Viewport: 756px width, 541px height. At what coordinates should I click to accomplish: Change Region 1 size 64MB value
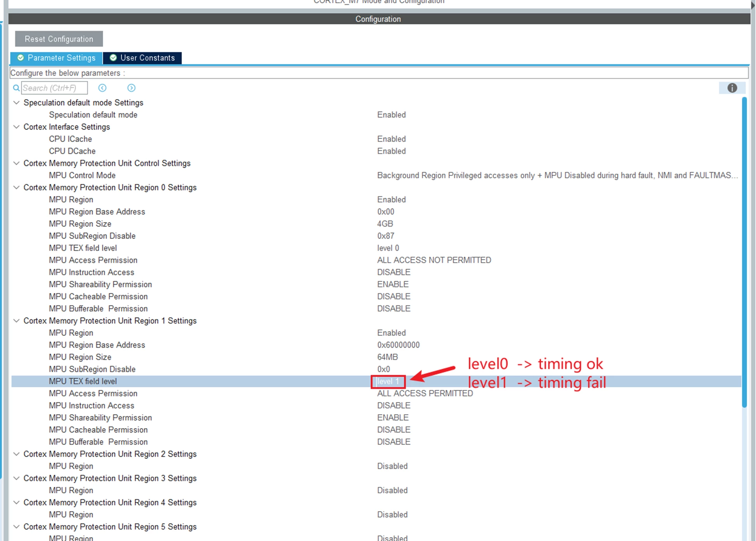[388, 357]
